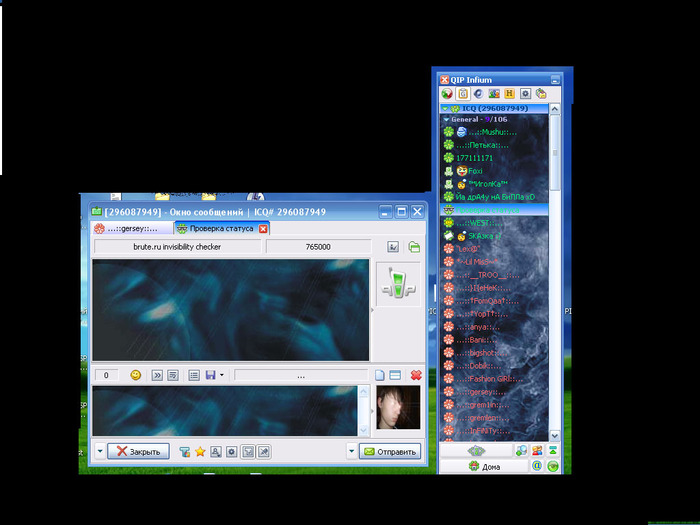Click the blue floppy save icon
Screen dimensions: 700x525
211,375
